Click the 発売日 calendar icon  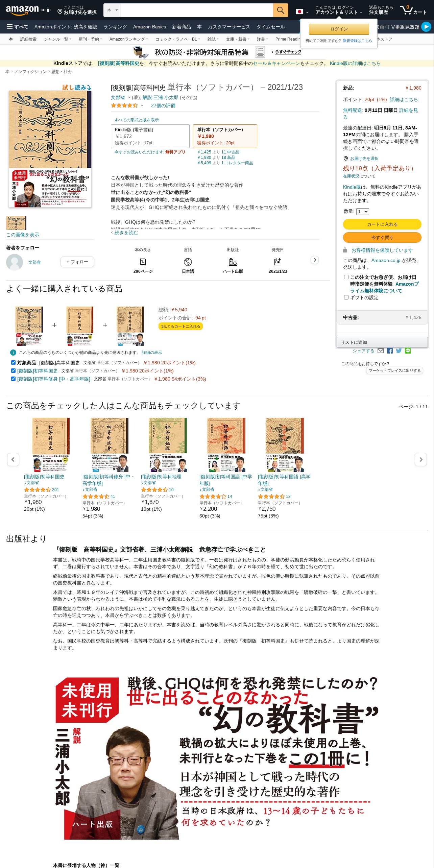[x=278, y=262]
